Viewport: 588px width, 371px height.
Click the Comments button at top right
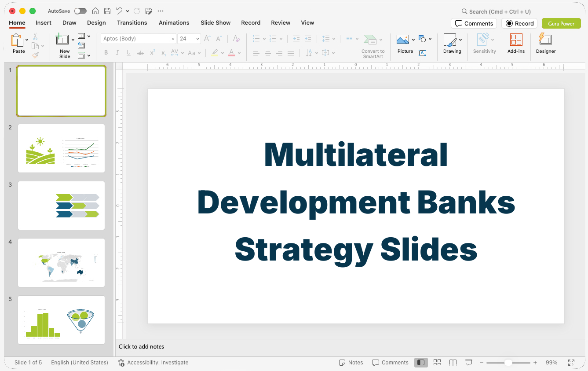(474, 23)
